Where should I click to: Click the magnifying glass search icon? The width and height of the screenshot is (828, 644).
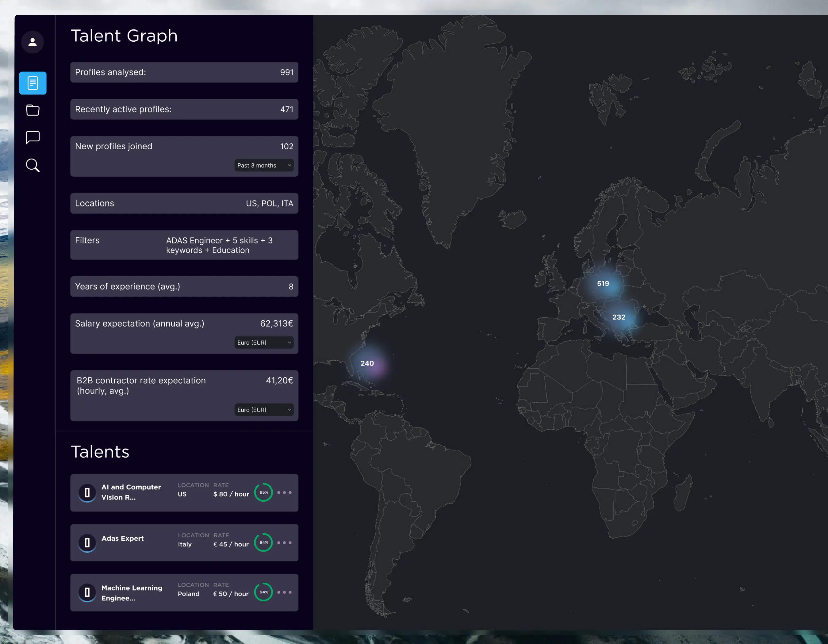click(x=33, y=165)
